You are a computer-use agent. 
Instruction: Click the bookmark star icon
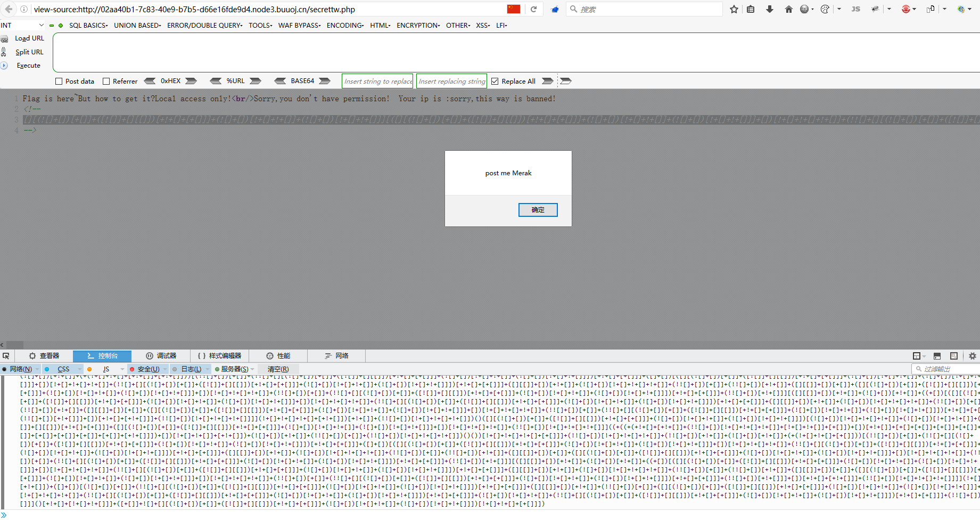click(734, 9)
